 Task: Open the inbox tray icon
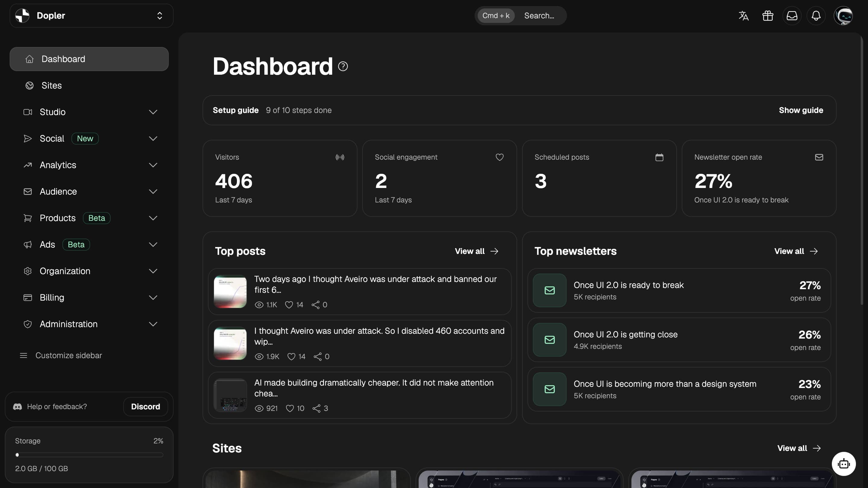click(x=792, y=15)
